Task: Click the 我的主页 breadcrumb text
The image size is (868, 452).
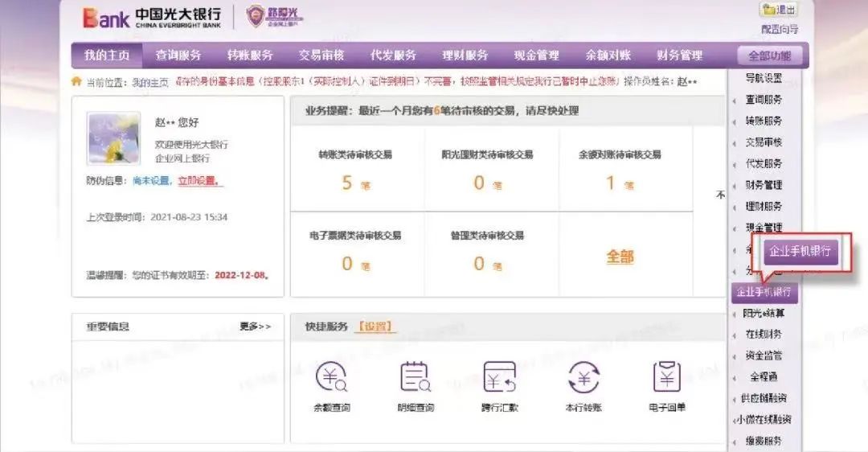Action: [x=150, y=82]
